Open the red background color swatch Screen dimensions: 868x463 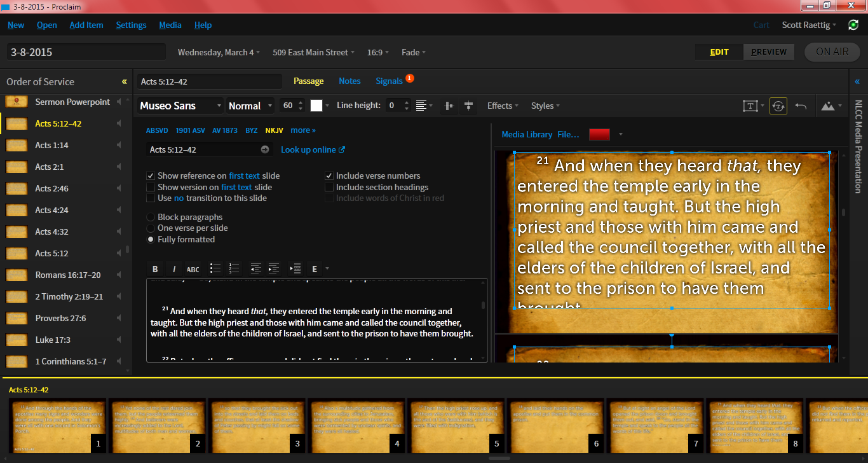coord(598,134)
